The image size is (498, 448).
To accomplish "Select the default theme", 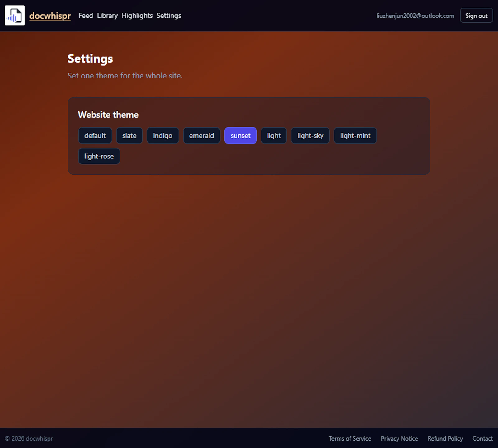I will [x=95, y=135].
